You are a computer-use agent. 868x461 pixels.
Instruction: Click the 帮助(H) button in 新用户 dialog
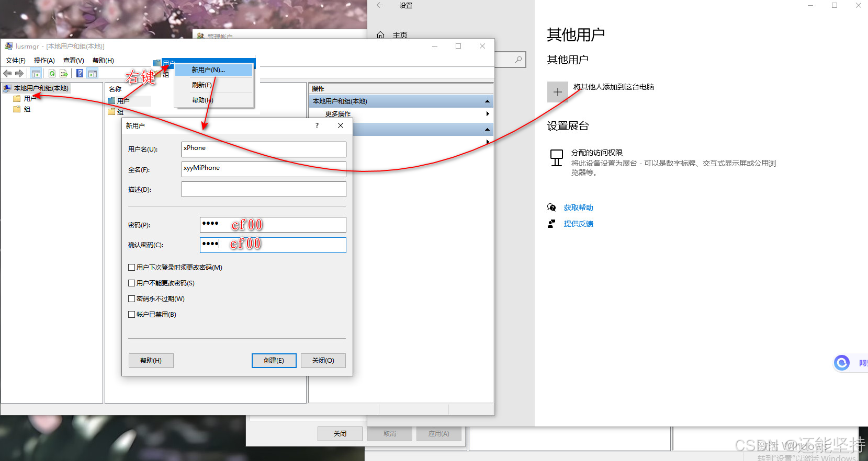151,361
